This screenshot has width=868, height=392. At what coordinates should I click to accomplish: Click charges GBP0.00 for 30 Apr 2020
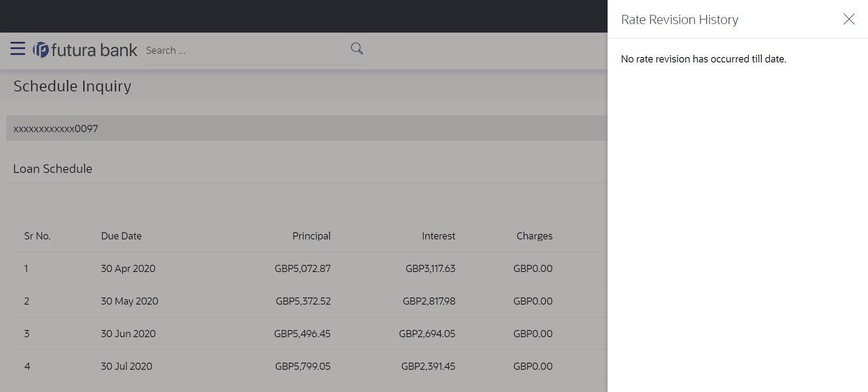click(x=533, y=268)
